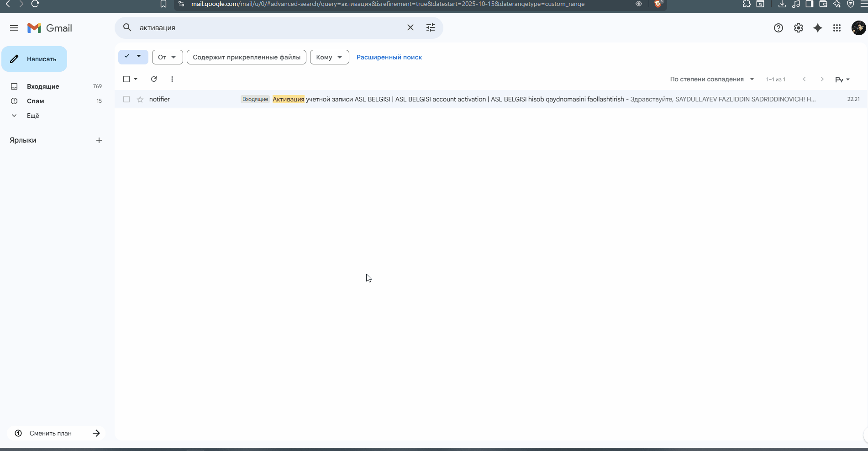Image resolution: width=868 pixels, height=451 pixels.
Task: Expand the Кому recipient filter dropdown
Action: pyautogui.click(x=329, y=57)
